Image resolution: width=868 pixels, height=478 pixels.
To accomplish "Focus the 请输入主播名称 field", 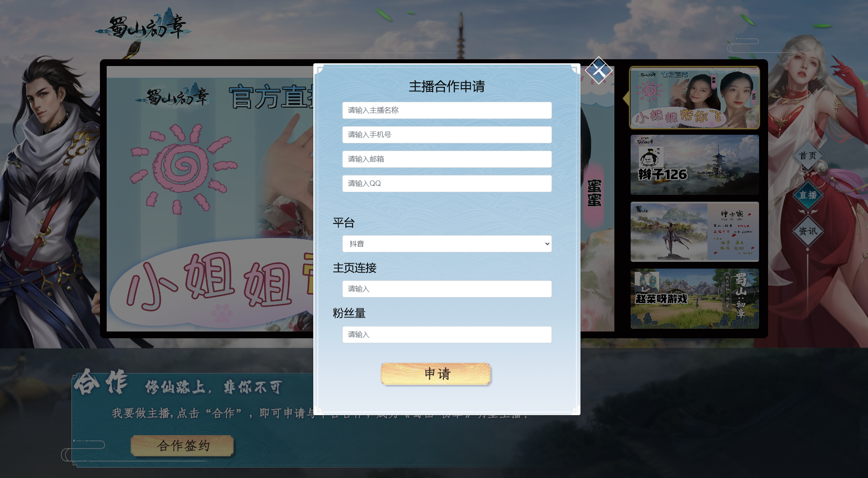I will tap(447, 110).
